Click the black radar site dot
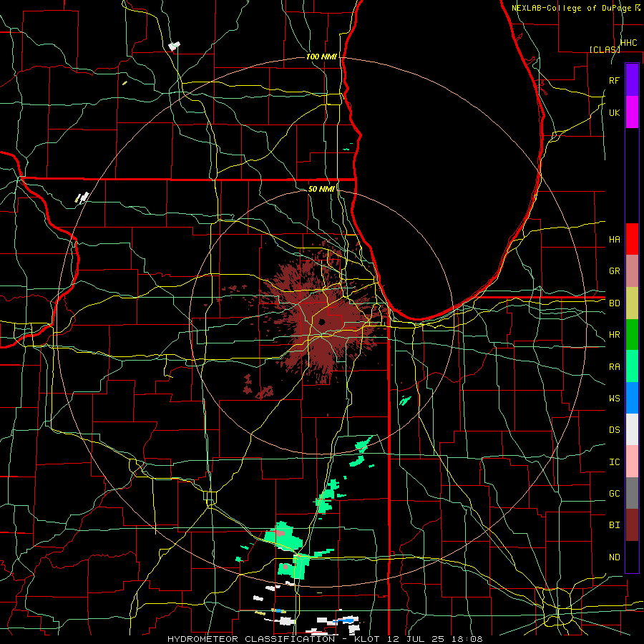The image size is (644, 644). point(321,321)
